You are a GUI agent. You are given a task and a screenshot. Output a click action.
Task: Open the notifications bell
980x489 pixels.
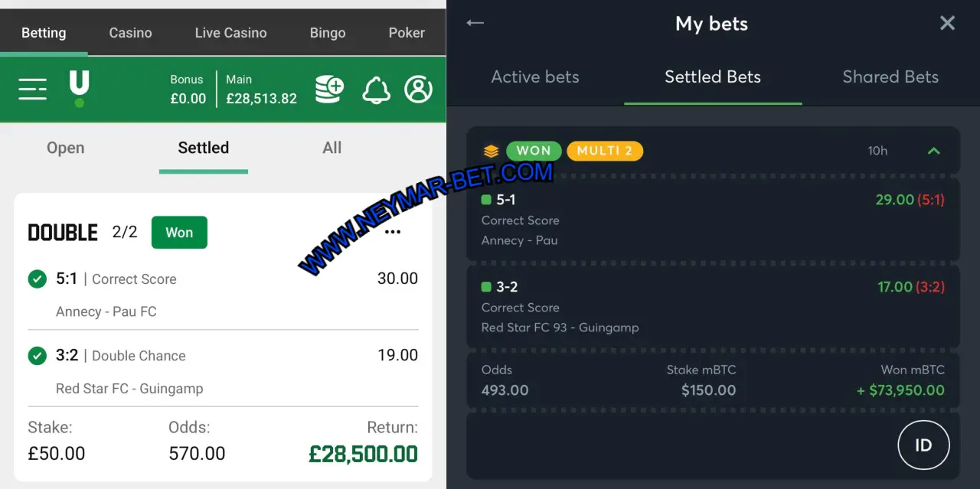[376, 90]
